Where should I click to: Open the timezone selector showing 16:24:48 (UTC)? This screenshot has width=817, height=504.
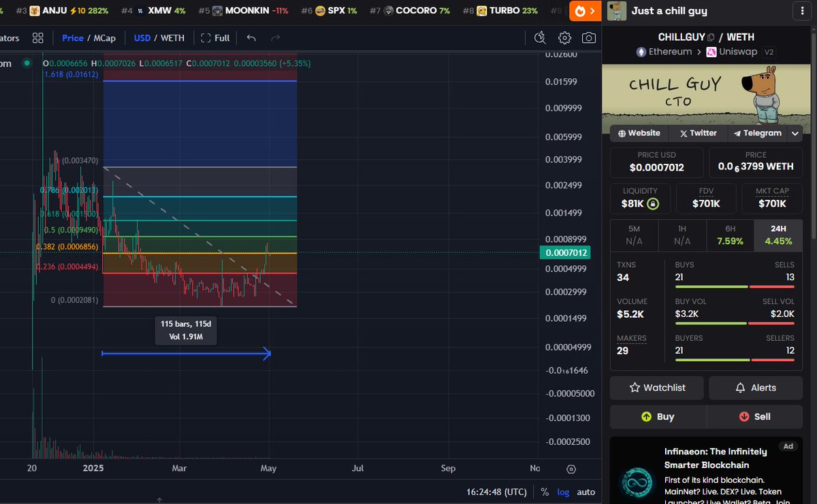tap(496, 492)
